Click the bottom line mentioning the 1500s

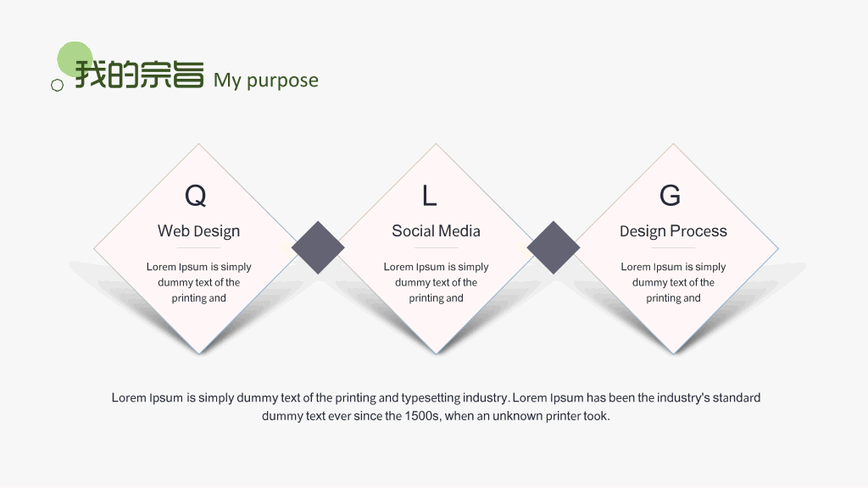(436, 416)
